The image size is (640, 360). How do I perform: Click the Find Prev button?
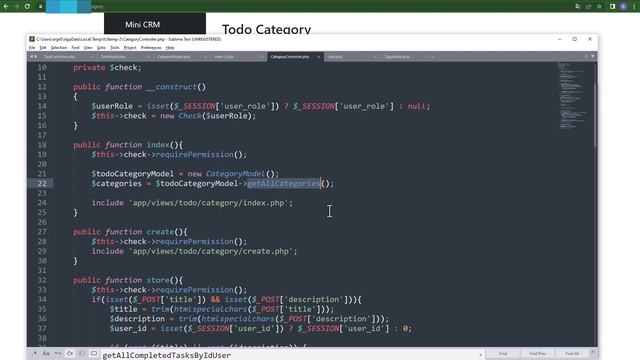coord(538,353)
